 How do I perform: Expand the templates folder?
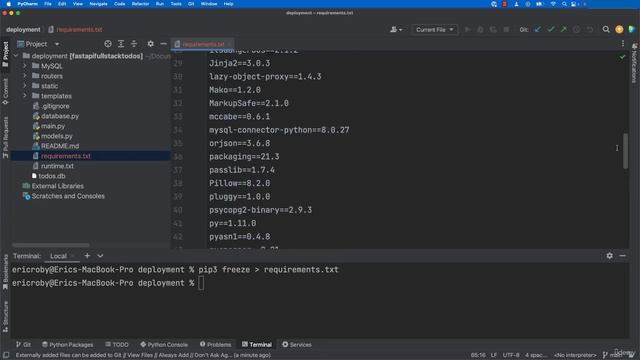(24, 96)
